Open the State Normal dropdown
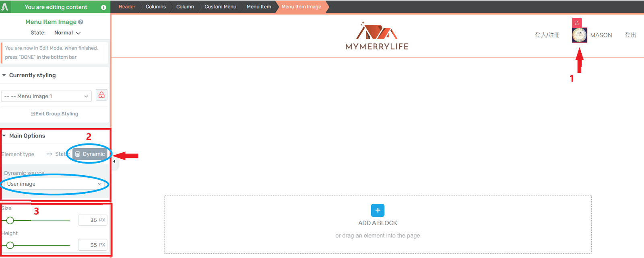Image resolution: width=644 pixels, height=258 pixels. (x=67, y=33)
